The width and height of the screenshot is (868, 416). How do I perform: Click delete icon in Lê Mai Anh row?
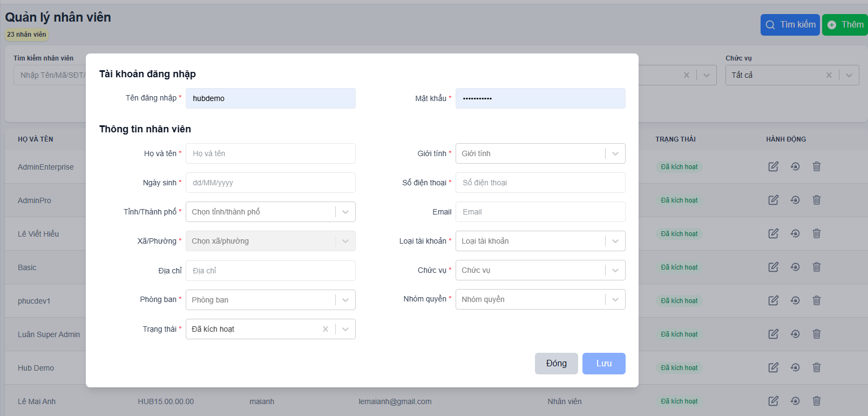816,401
